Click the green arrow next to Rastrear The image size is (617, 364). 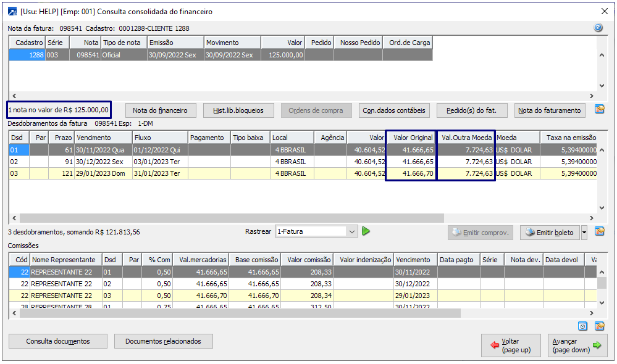(366, 231)
